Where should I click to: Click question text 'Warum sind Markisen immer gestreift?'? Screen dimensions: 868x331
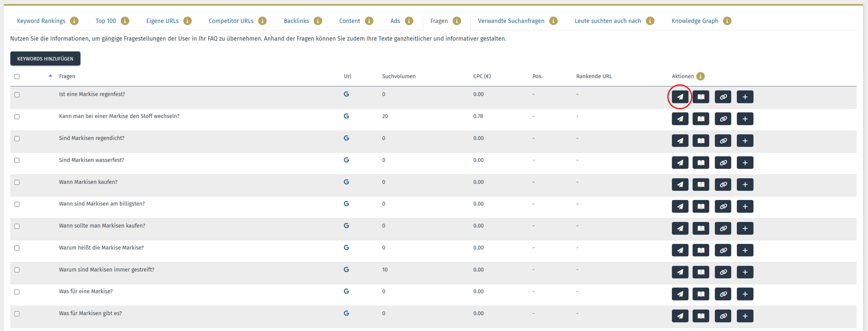point(106,270)
